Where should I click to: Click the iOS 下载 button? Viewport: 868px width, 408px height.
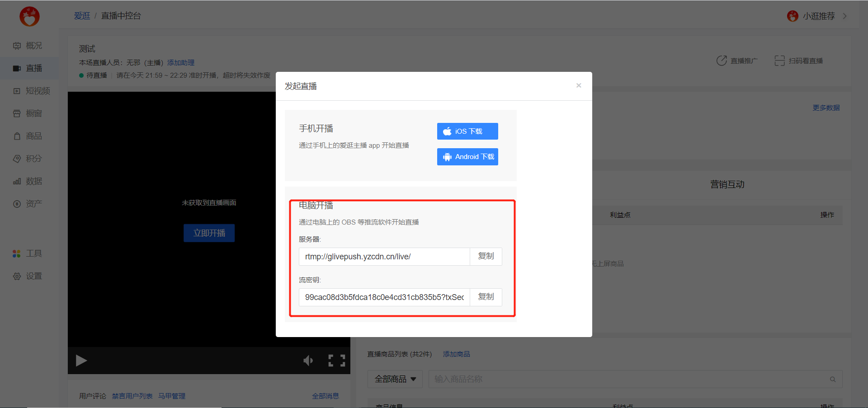click(467, 131)
